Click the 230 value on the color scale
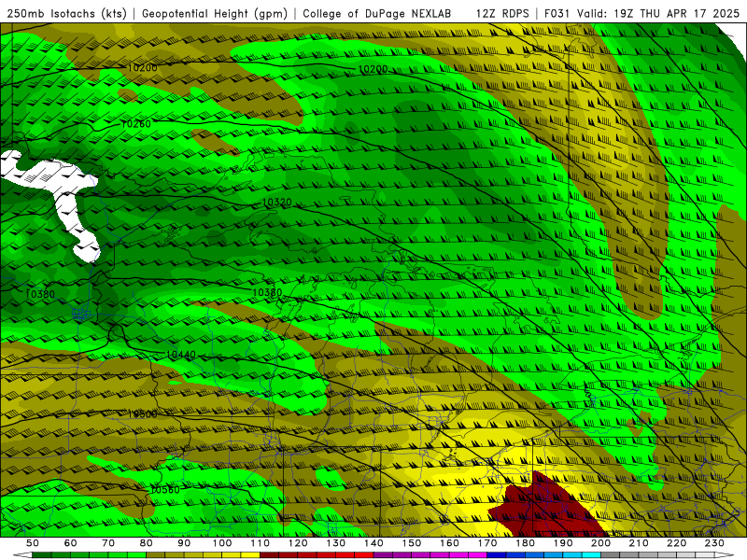 [x=714, y=543]
